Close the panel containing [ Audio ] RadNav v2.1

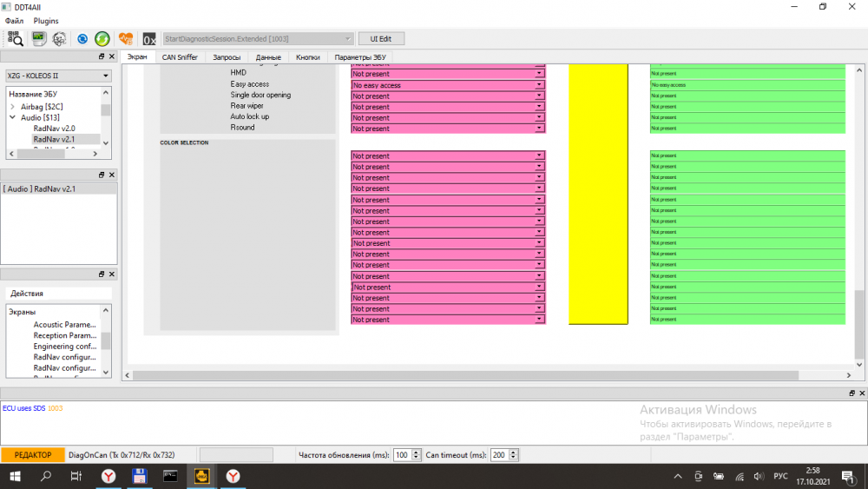[112, 175]
